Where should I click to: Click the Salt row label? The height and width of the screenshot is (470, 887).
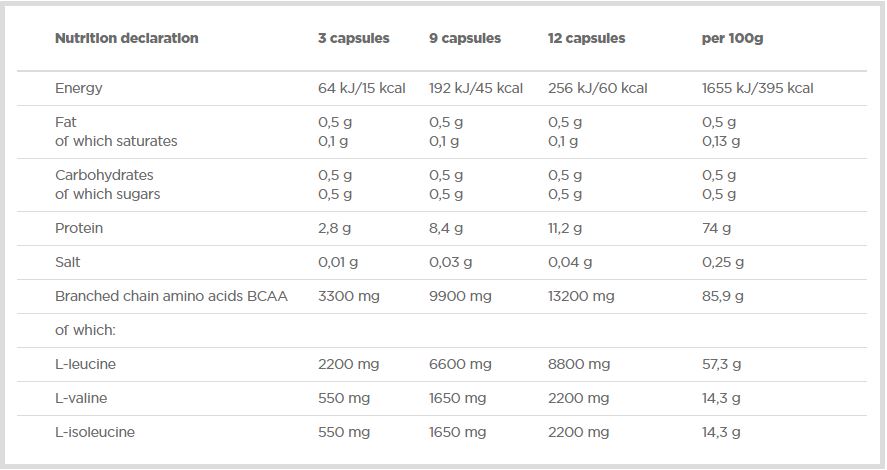[68, 262]
